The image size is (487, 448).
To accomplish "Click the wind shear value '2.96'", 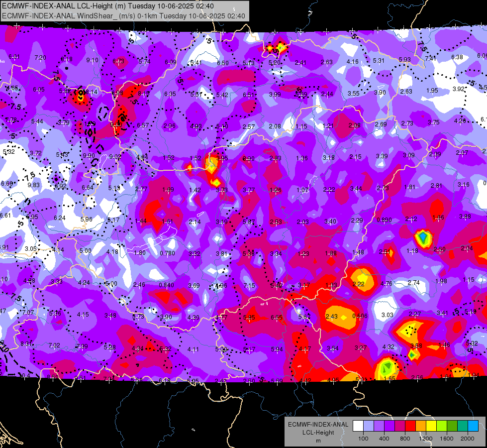I will coord(170,126).
